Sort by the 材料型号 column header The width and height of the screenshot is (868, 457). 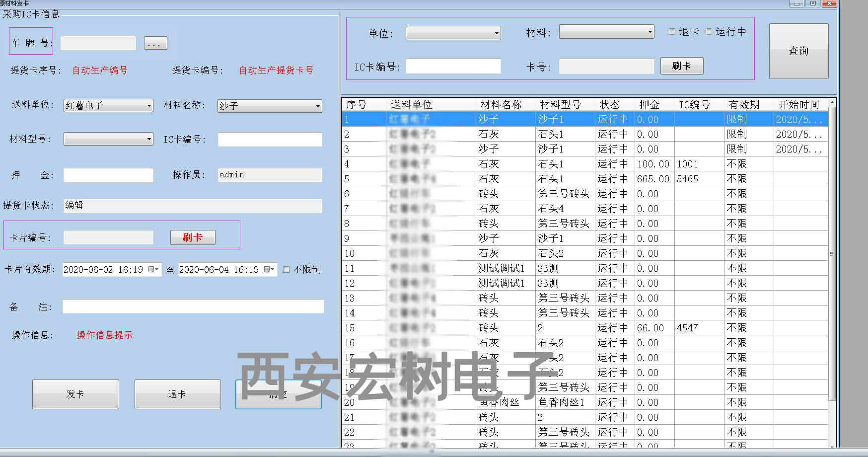pyautogui.click(x=565, y=105)
